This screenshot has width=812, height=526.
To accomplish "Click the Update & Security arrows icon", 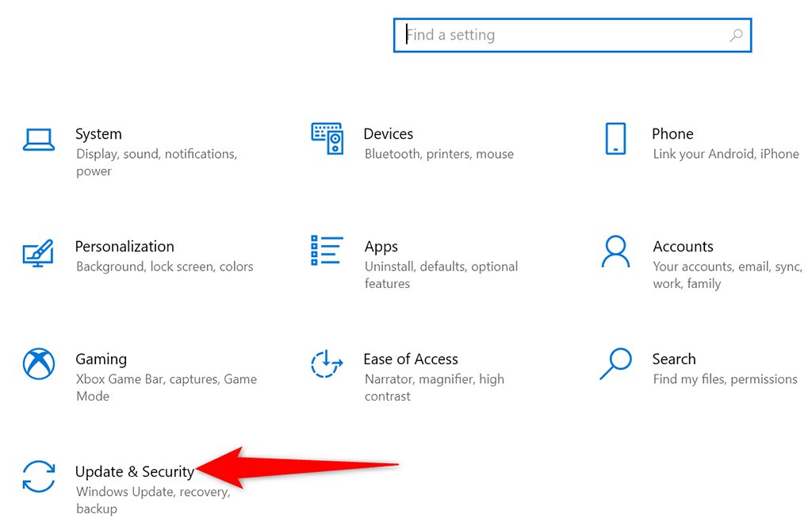I will [39, 476].
